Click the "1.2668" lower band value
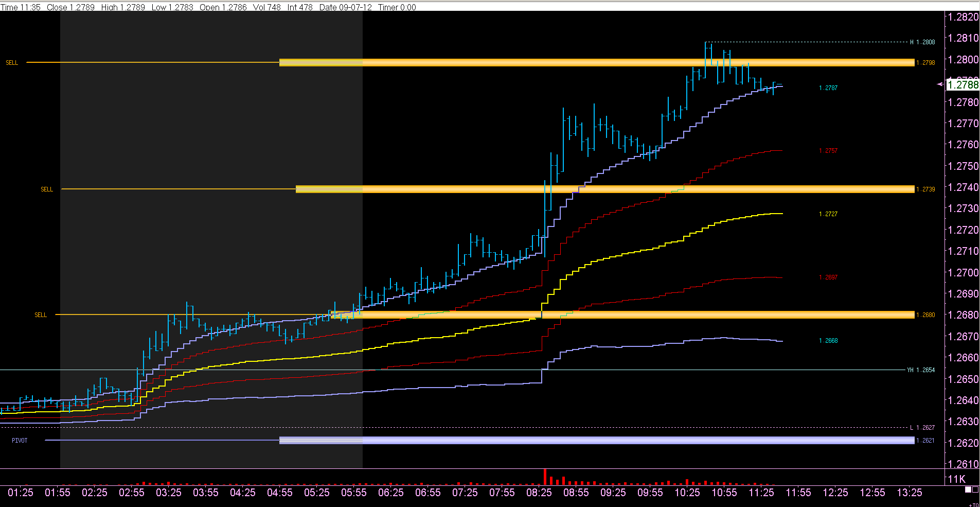 pyautogui.click(x=828, y=341)
